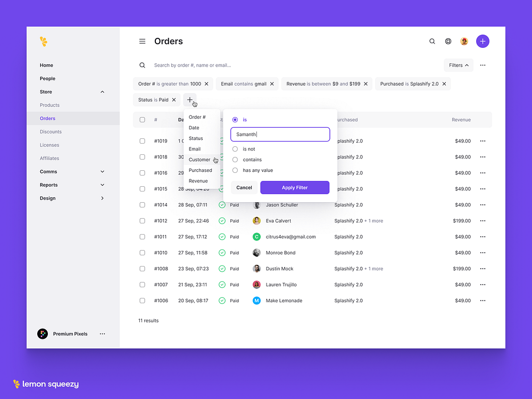The height and width of the screenshot is (399, 532).
Task: Click inside the Samanth filter value field
Action: click(x=280, y=134)
